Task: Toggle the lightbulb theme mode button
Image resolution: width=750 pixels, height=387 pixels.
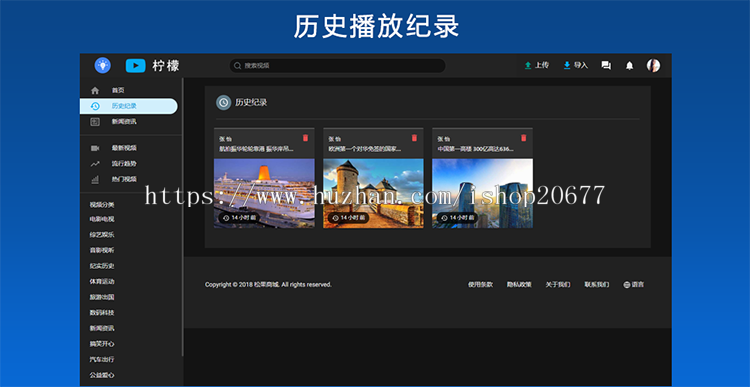Action: 102,66
